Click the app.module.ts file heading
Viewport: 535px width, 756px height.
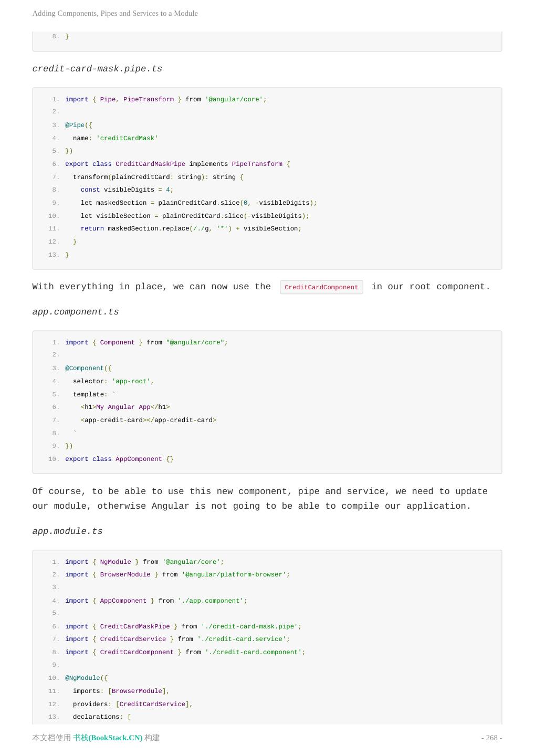67,531
